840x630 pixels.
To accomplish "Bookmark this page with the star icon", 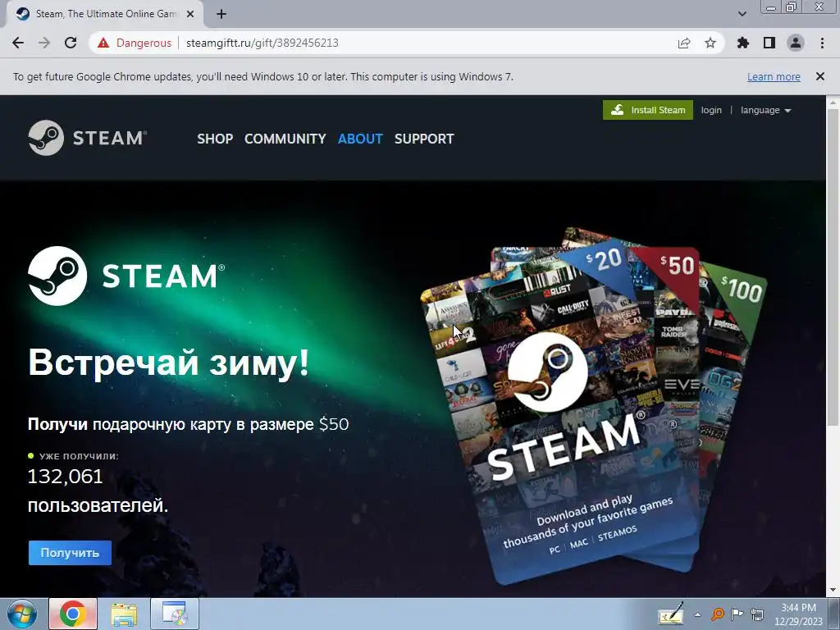I will click(710, 43).
